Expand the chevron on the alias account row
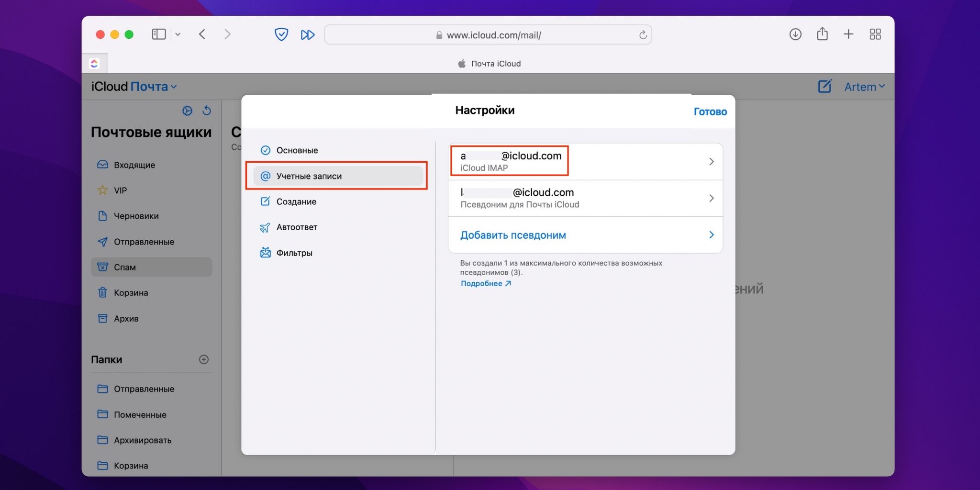The height and width of the screenshot is (490, 980). click(712, 198)
